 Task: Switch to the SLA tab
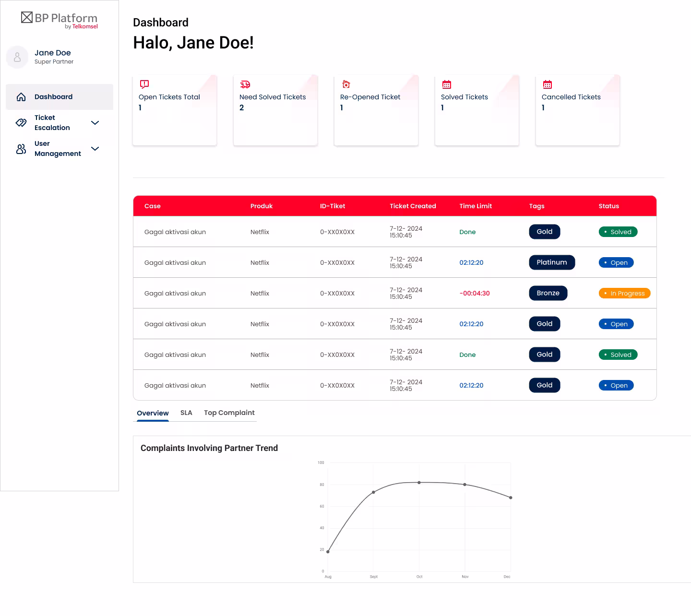tap(186, 413)
